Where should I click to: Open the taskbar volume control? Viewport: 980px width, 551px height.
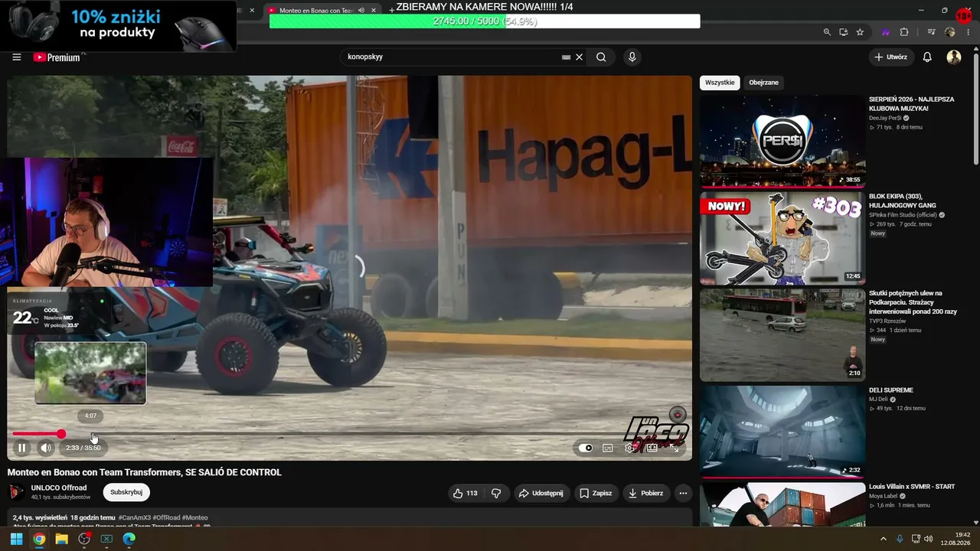point(929,539)
